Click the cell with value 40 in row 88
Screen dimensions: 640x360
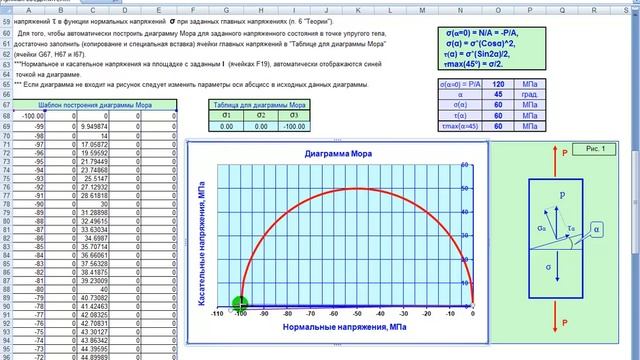(x=93, y=289)
